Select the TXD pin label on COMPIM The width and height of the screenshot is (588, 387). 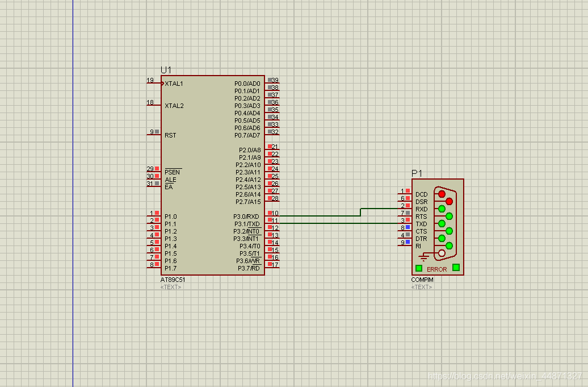[x=422, y=224]
